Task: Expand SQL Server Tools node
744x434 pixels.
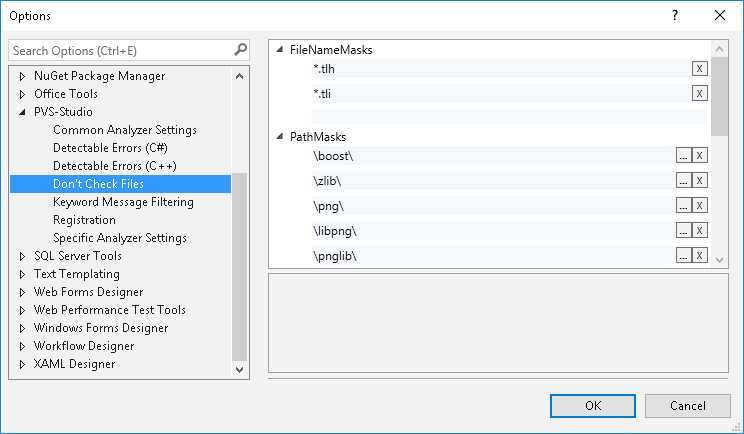Action: coord(22,256)
